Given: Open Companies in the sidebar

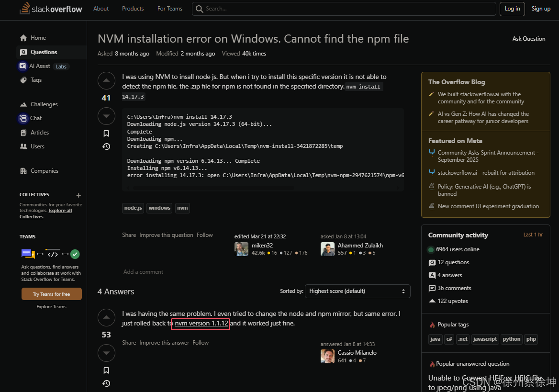Looking at the screenshot, I should tap(44, 171).
